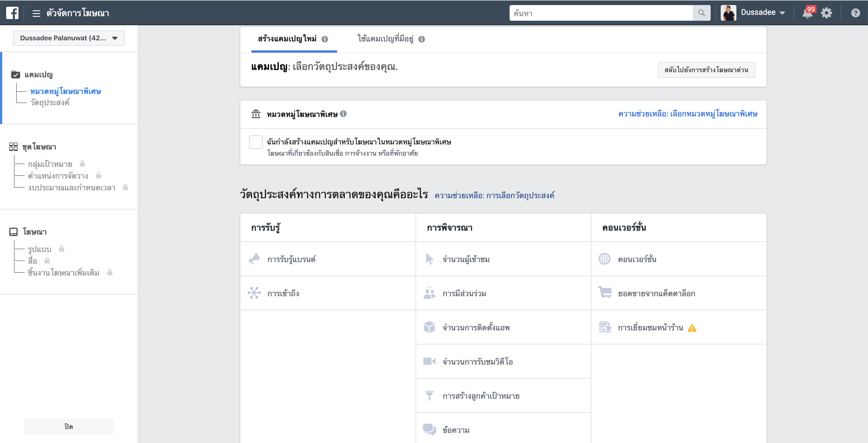The width and height of the screenshot is (868, 443).
Task: Click the box icon for app installs
Action: pyautogui.click(x=429, y=327)
